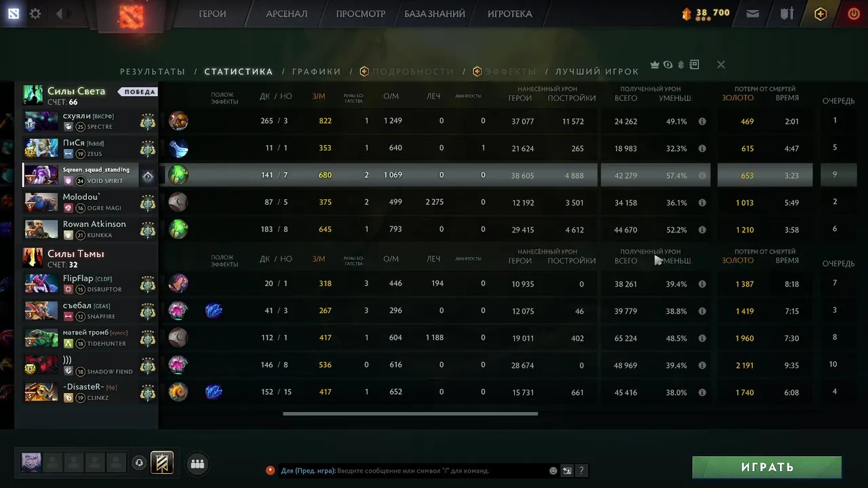Click the crown icon above the table
868x488 pixels.
[655, 64]
